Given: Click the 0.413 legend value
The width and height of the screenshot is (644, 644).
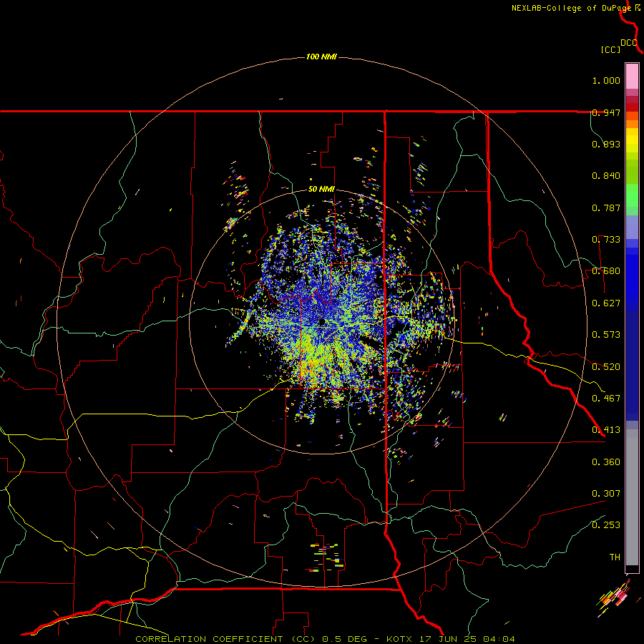Looking at the screenshot, I should (x=606, y=430).
